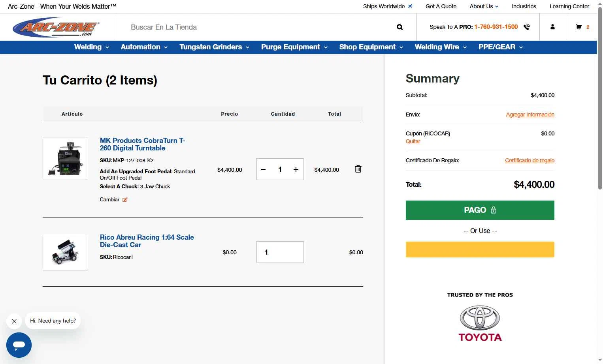Click the CobraTurn quantity value field

click(280, 169)
